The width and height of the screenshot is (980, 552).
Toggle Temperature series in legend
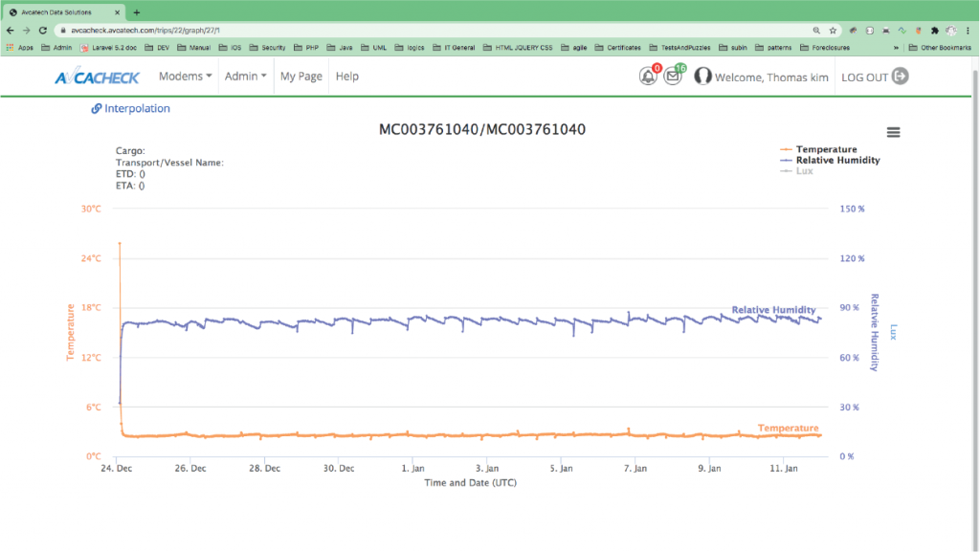[826, 149]
